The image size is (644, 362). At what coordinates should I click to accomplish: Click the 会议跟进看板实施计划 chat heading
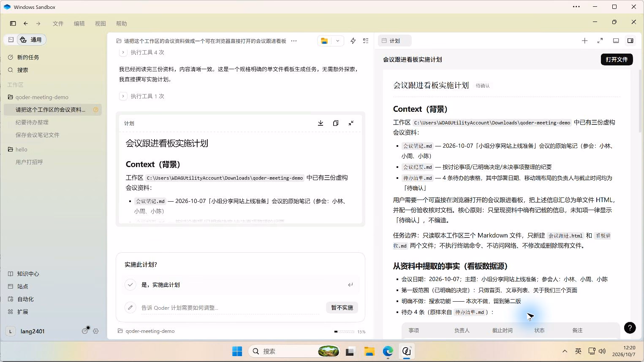[x=167, y=143]
